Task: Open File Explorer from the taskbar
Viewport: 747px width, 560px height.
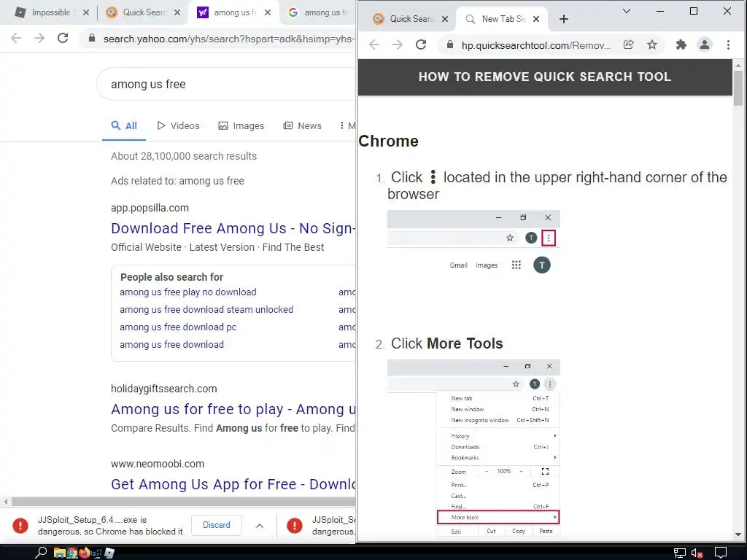Action: (59, 553)
